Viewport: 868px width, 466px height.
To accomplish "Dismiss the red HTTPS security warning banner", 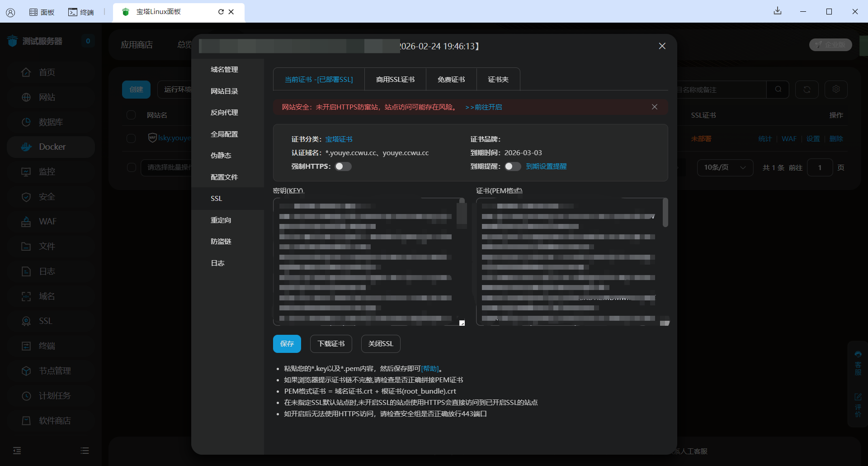I will (x=654, y=107).
